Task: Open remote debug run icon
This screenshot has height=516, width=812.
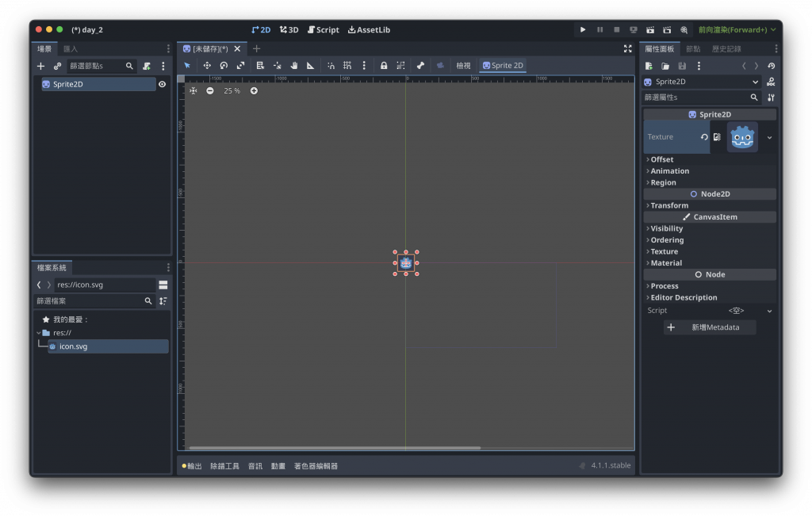Action: 634,29
